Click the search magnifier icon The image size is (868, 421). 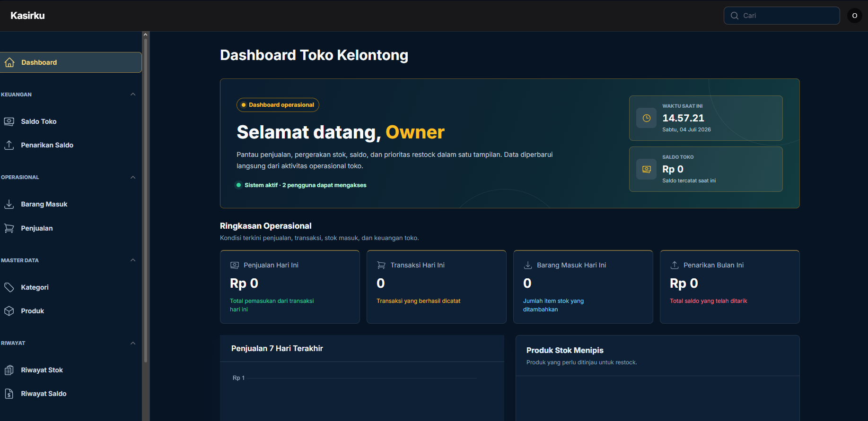[735, 16]
